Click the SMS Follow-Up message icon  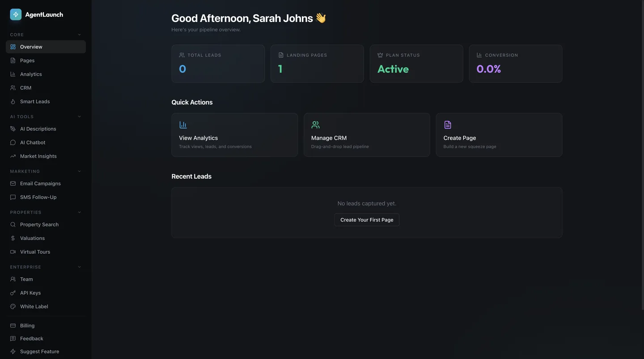[x=13, y=197]
